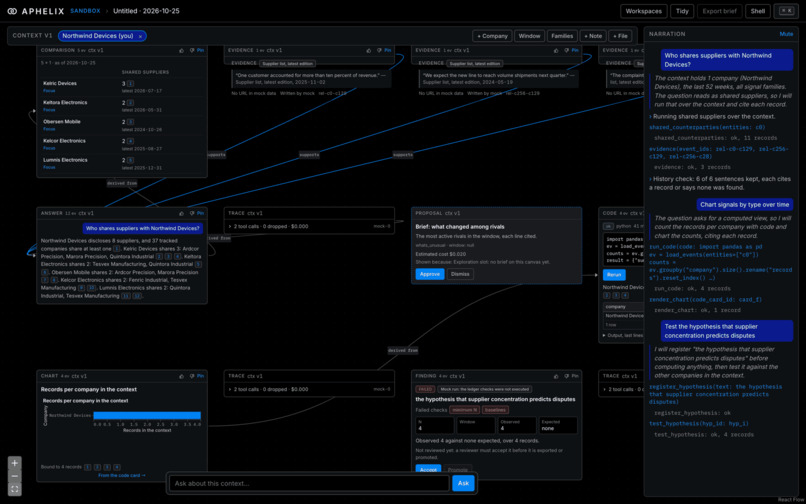Remove the Northwind Devices context chip
806x504 pixels.
[x=140, y=37]
